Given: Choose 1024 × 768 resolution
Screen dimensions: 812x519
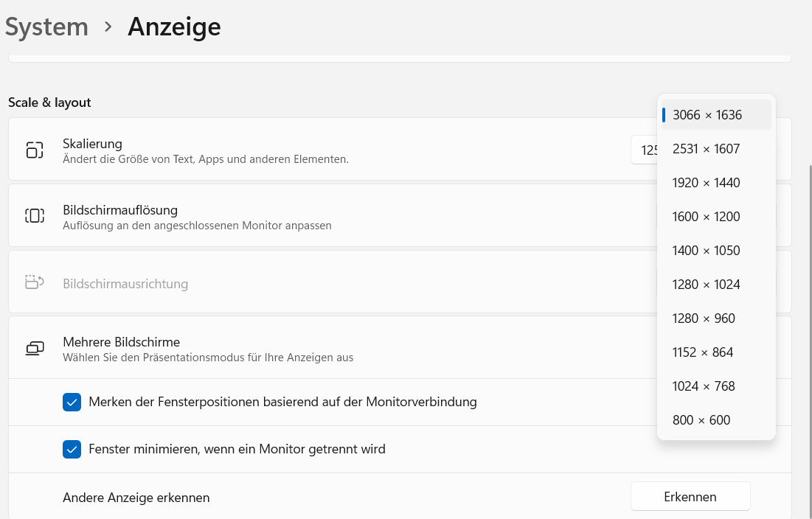Looking at the screenshot, I should click(715, 386).
